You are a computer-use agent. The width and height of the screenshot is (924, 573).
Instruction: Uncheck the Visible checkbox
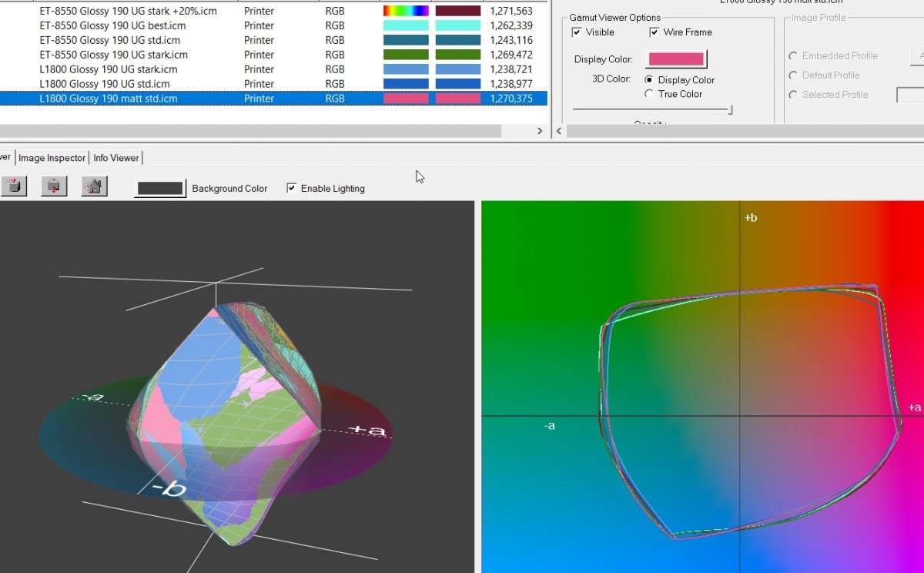(x=577, y=32)
